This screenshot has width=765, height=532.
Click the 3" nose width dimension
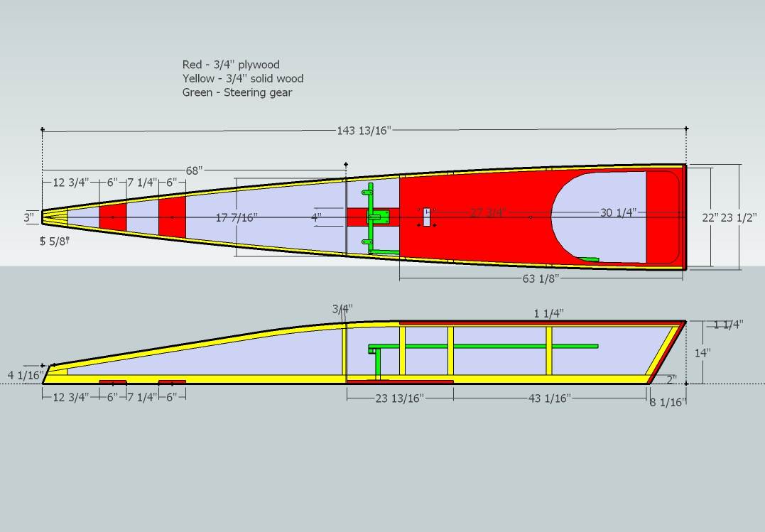click(x=28, y=217)
